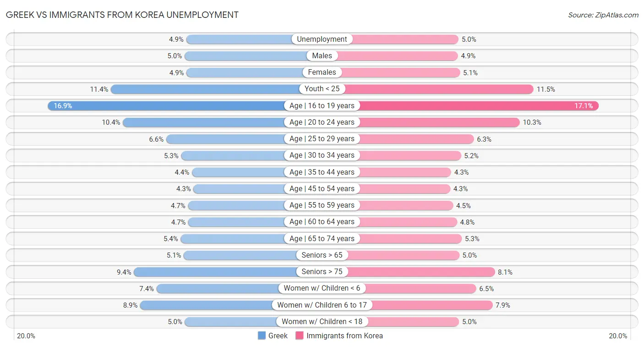Toggle the Greek series legend label
Viewport: 644px width, 347px height.
(x=278, y=336)
